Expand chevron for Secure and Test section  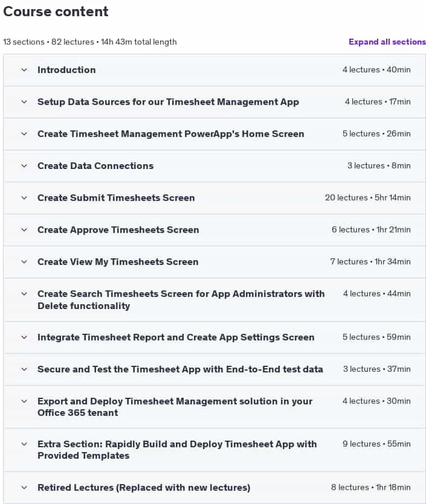24,369
